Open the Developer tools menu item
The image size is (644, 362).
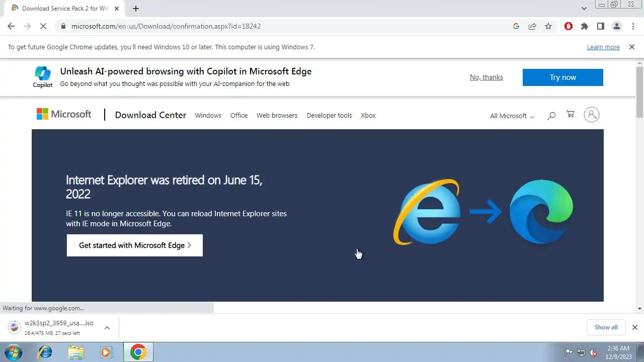[x=329, y=115]
